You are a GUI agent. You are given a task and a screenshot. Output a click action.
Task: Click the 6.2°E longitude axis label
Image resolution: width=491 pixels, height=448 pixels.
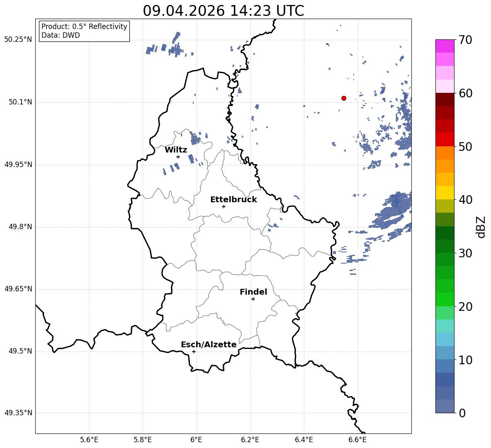tap(250, 440)
